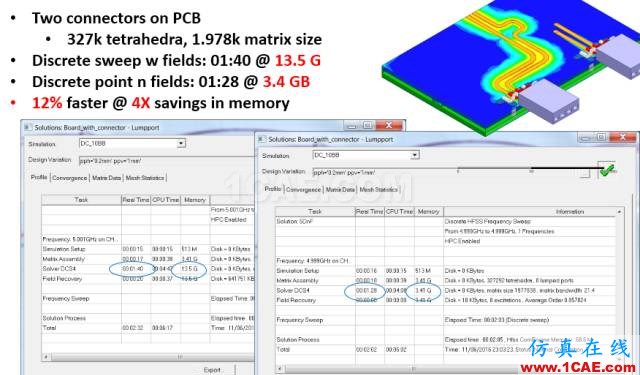Viewport: 640px width, 375px height.
Task: Select Frequency Sweep row in left window
Action: 148,299
